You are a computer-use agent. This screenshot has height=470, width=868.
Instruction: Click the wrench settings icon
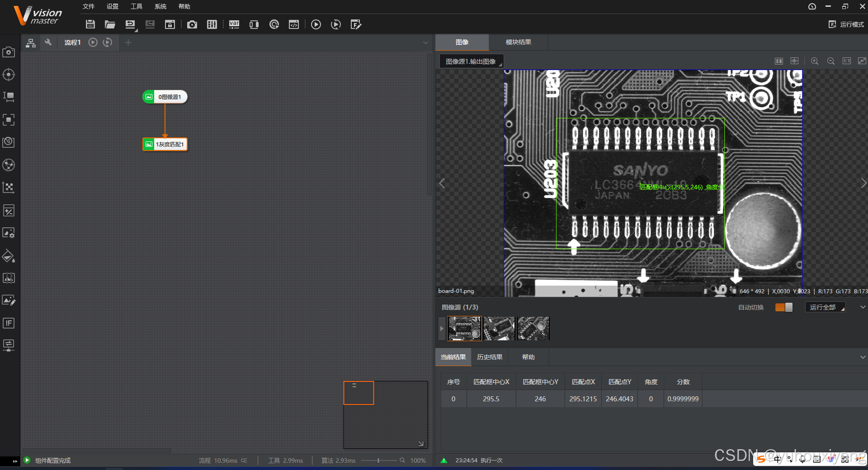click(x=48, y=42)
